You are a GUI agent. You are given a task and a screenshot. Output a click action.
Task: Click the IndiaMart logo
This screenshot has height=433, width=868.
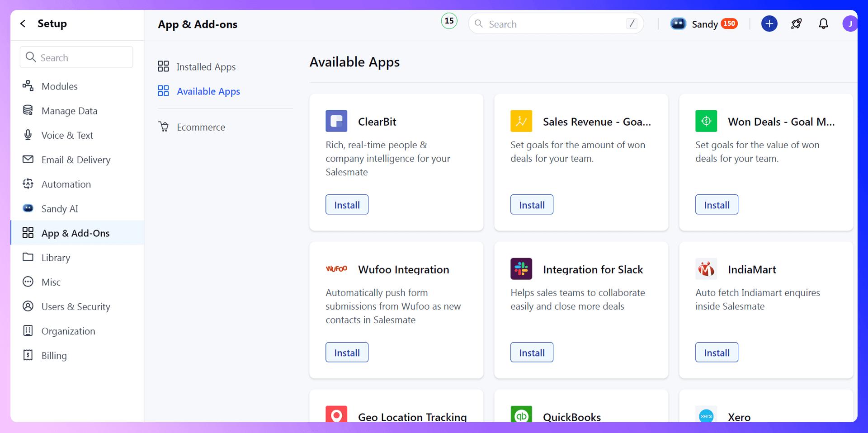pos(706,269)
